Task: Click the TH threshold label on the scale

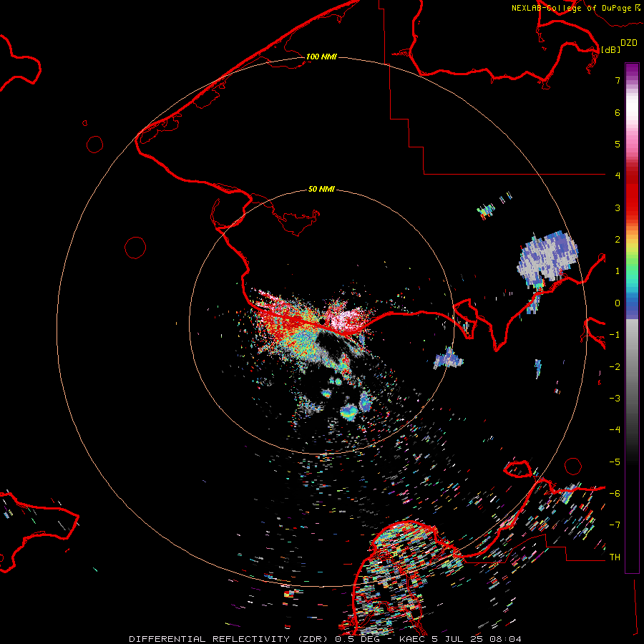Action: (615, 557)
